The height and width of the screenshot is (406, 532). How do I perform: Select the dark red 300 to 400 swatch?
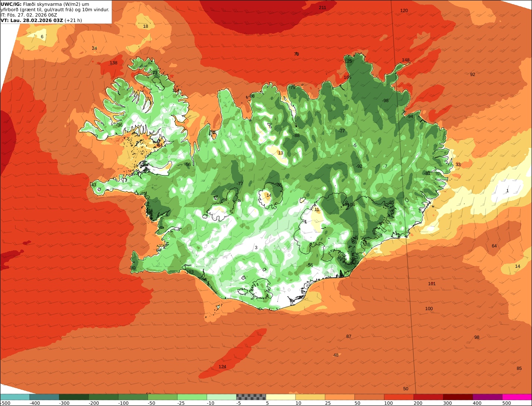(x=458, y=397)
